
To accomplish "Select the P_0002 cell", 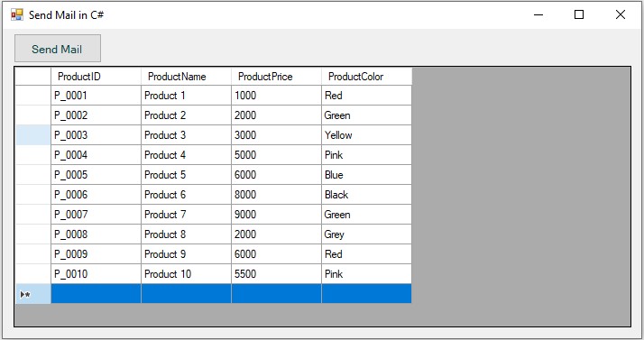I will click(x=97, y=115).
